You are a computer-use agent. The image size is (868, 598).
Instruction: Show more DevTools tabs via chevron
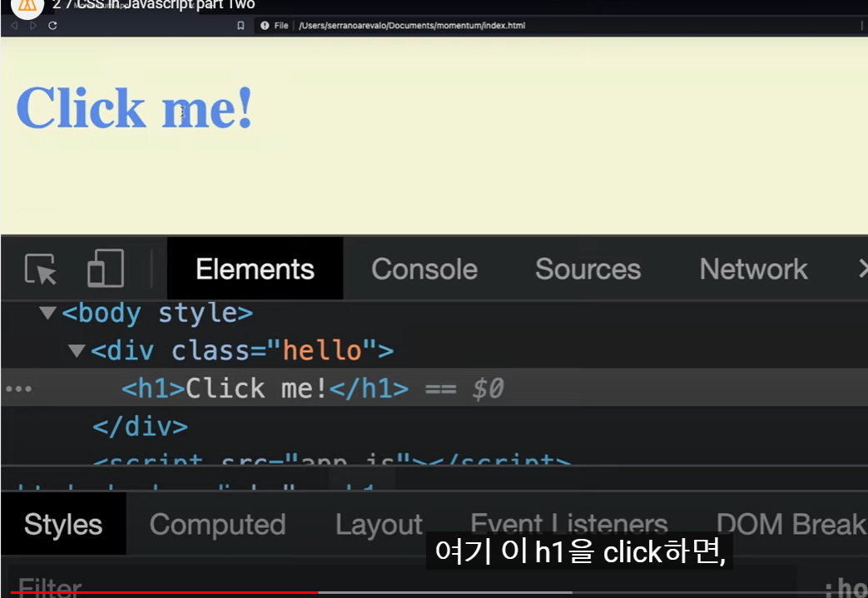(x=862, y=269)
